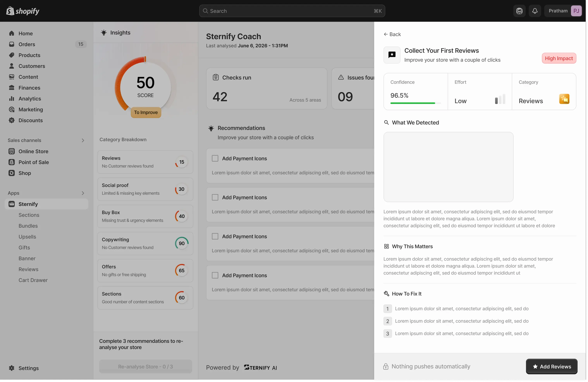This screenshot has height=382, width=588.
Task: Click the Finances bank icon
Action: coord(12,88)
